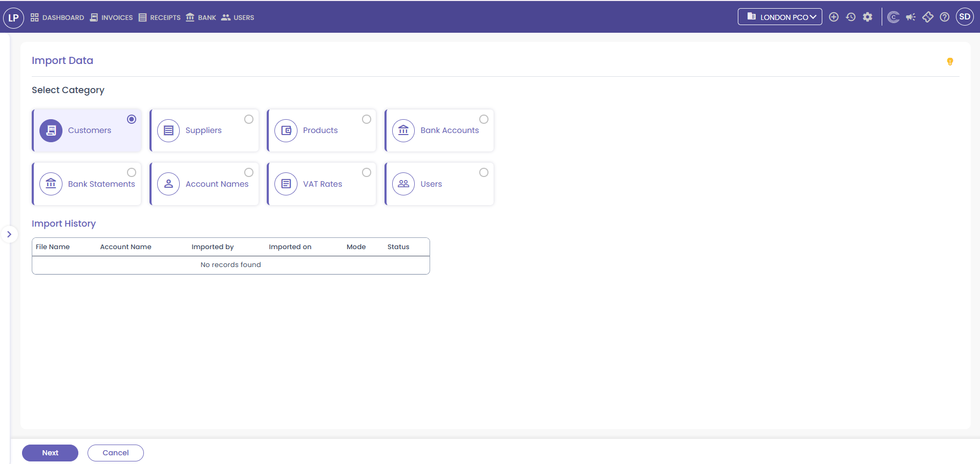Click the Cancel button
Screen dimensions: 980x464
point(116,453)
